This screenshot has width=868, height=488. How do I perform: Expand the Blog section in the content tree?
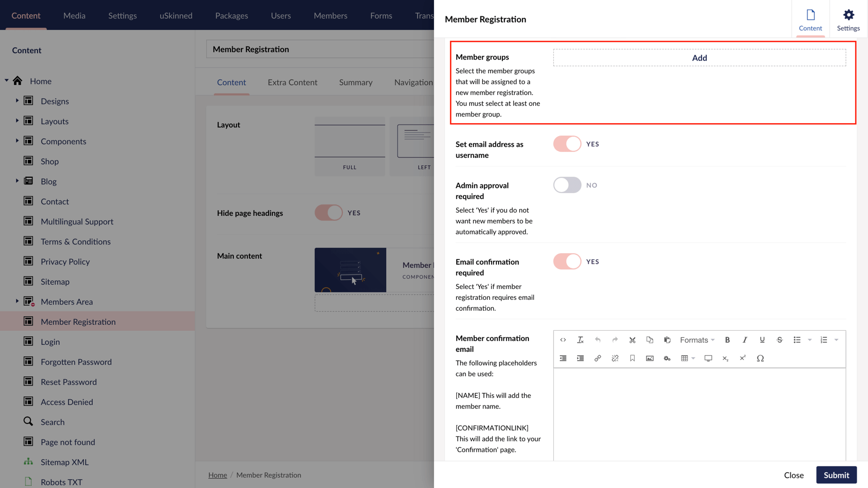(16, 181)
